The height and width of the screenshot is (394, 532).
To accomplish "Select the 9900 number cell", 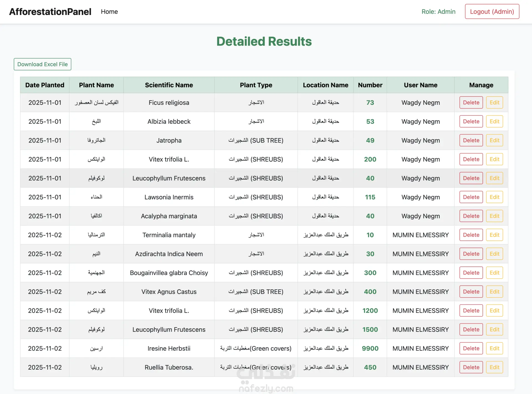I will 370,348.
